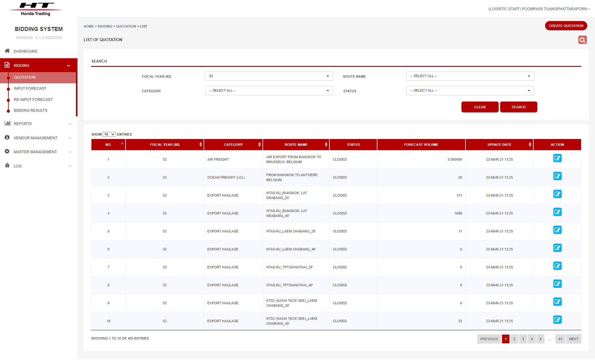The image size is (595, 364).
Task: Click the Master Management gear icon
Action: 7,152
